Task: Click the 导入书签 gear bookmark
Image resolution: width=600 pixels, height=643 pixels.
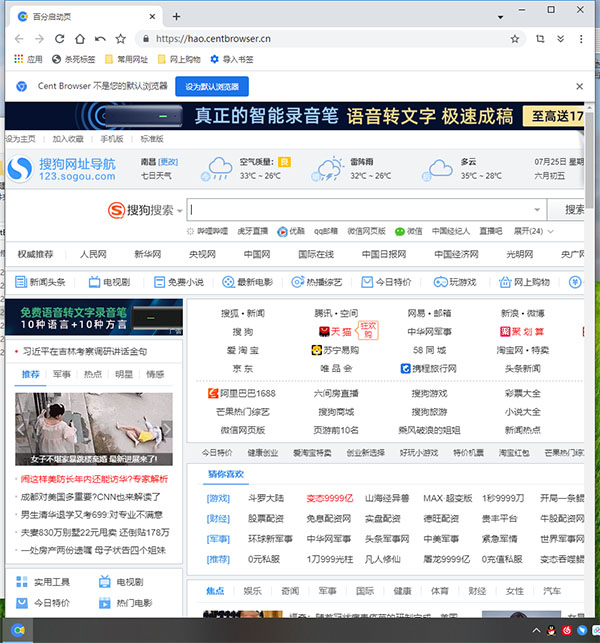Action: click(232, 59)
